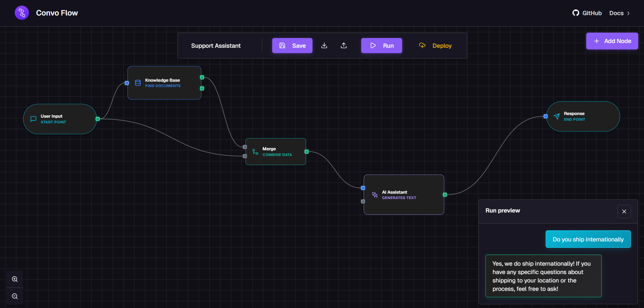Close the Run preview panel

coord(624,211)
